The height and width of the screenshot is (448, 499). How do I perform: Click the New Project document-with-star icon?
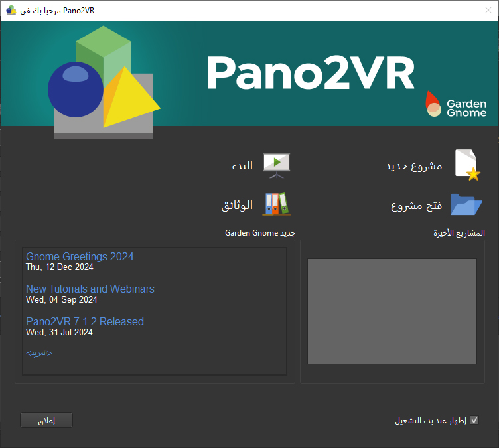pyautogui.click(x=467, y=165)
